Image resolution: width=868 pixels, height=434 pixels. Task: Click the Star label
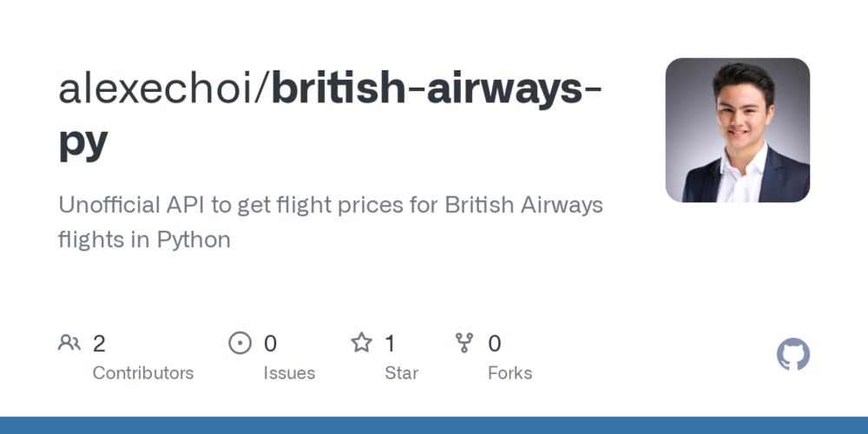point(401,373)
